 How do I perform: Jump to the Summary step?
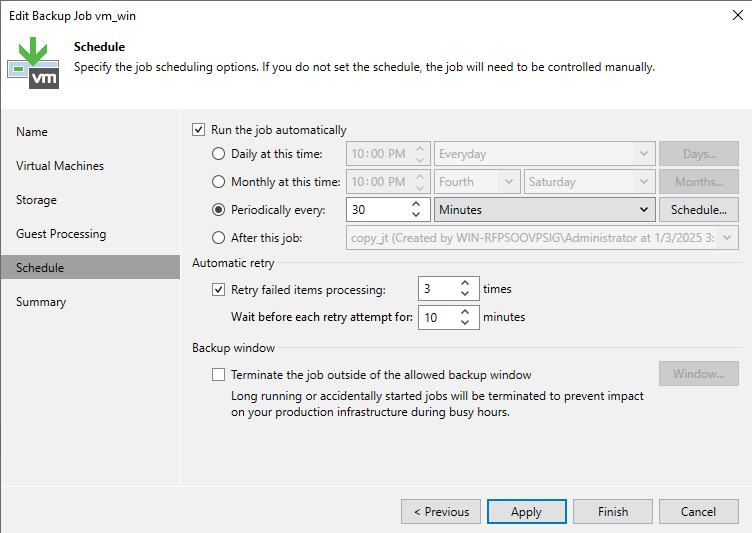(41, 302)
